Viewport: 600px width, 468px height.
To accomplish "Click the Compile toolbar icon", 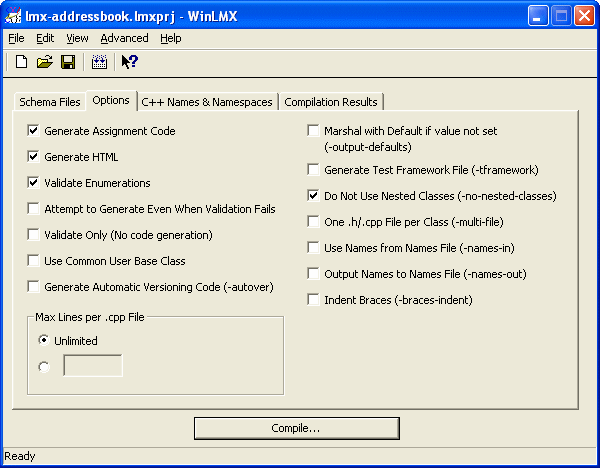I will [x=99, y=62].
